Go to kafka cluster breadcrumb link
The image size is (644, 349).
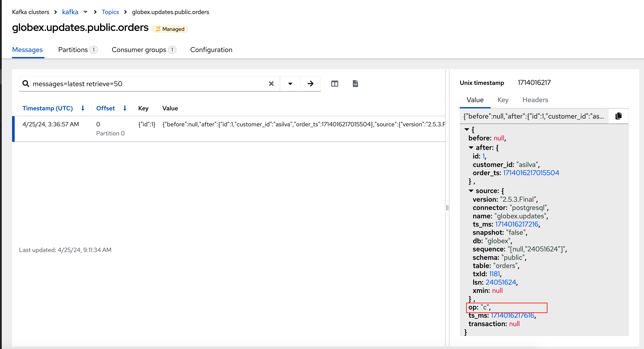point(70,12)
